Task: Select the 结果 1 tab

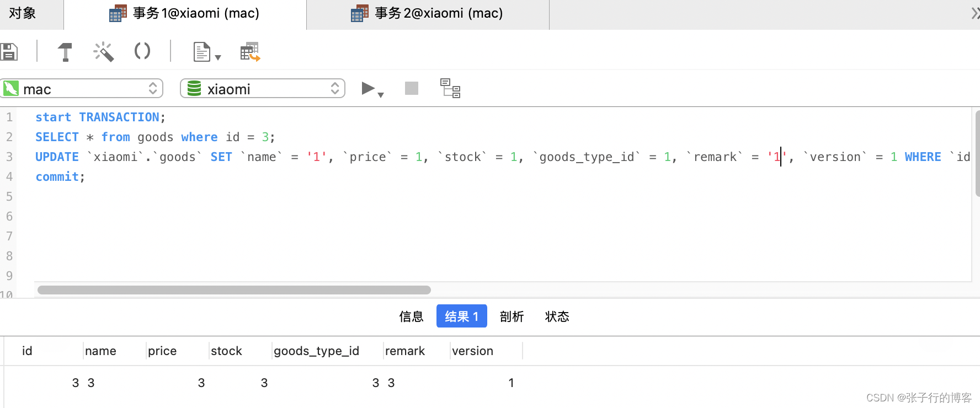Action: coord(462,316)
